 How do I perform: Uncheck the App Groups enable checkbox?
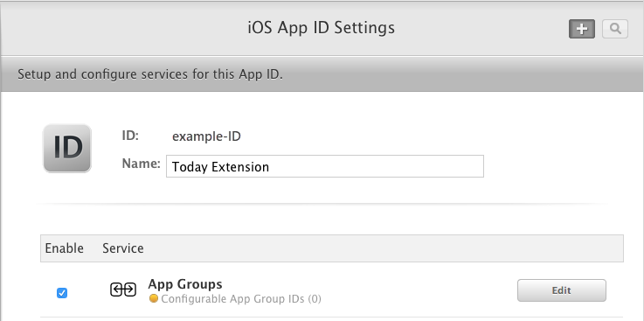click(62, 293)
